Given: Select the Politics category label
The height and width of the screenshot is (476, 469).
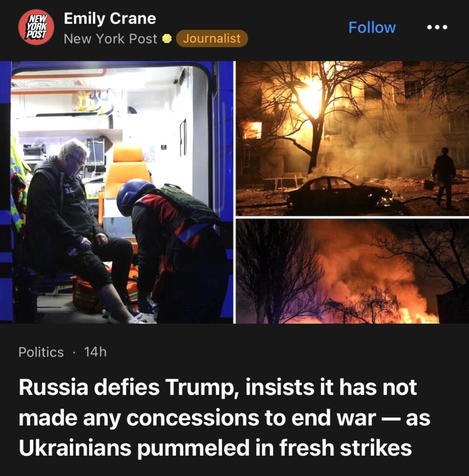Looking at the screenshot, I should point(41,352).
